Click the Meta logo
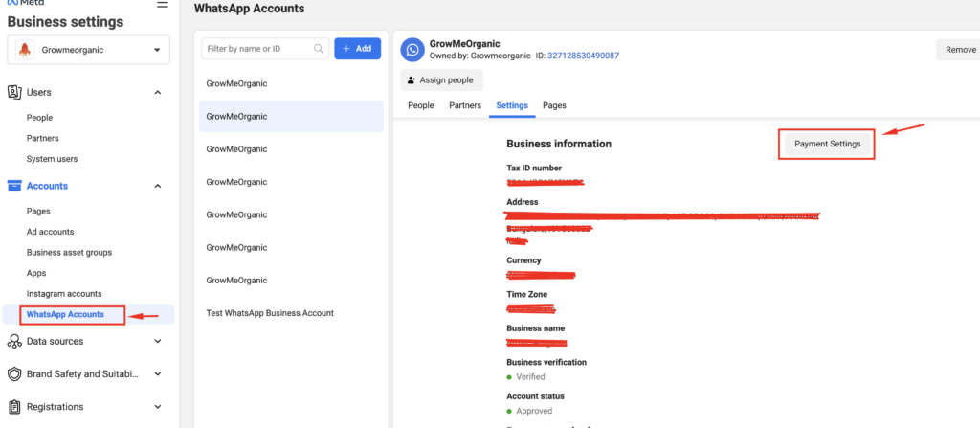Image resolution: width=980 pixels, height=428 pixels. click(26, 3)
